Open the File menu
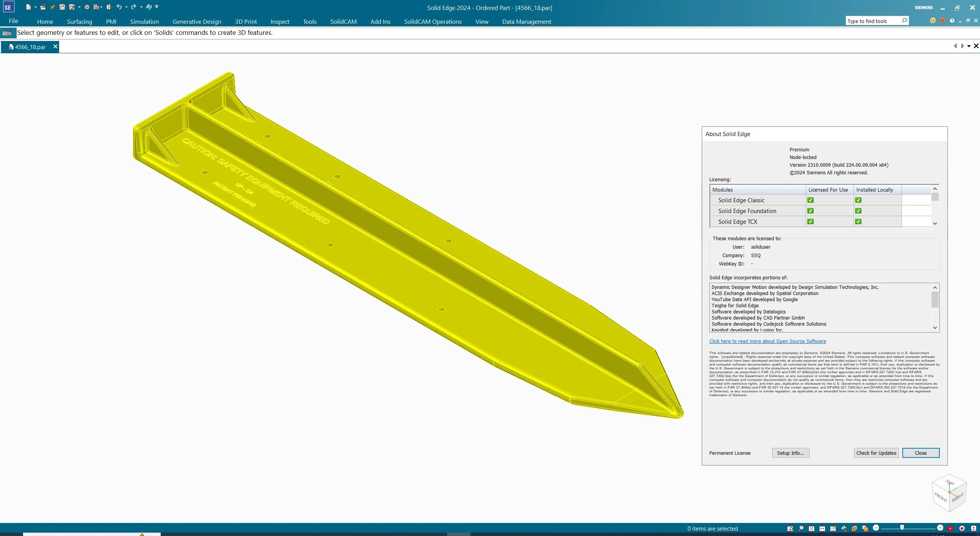Screen dimensions: 980x536 click(13, 21)
